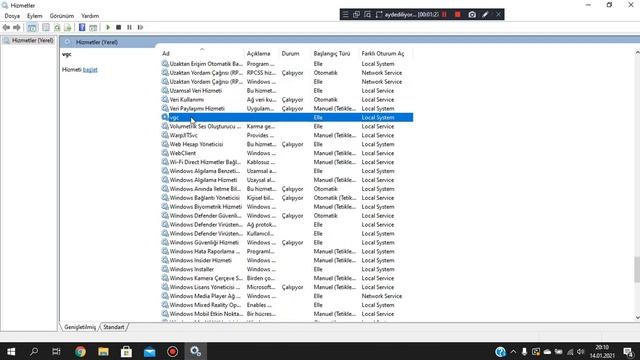Open the Eylem menu

(x=35, y=16)
